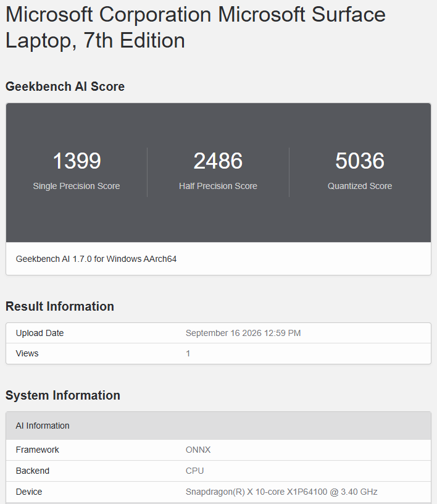437x504 pixels.
Task: Click the date September 16 2026 12:59 PM
Action: (243, 333)
